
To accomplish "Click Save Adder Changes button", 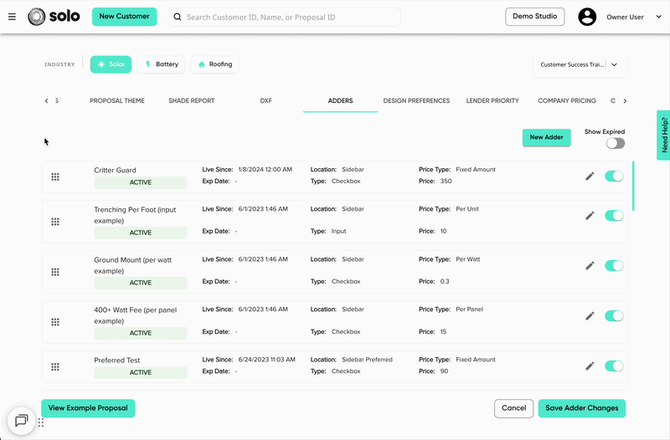I will tap(582, 408).
